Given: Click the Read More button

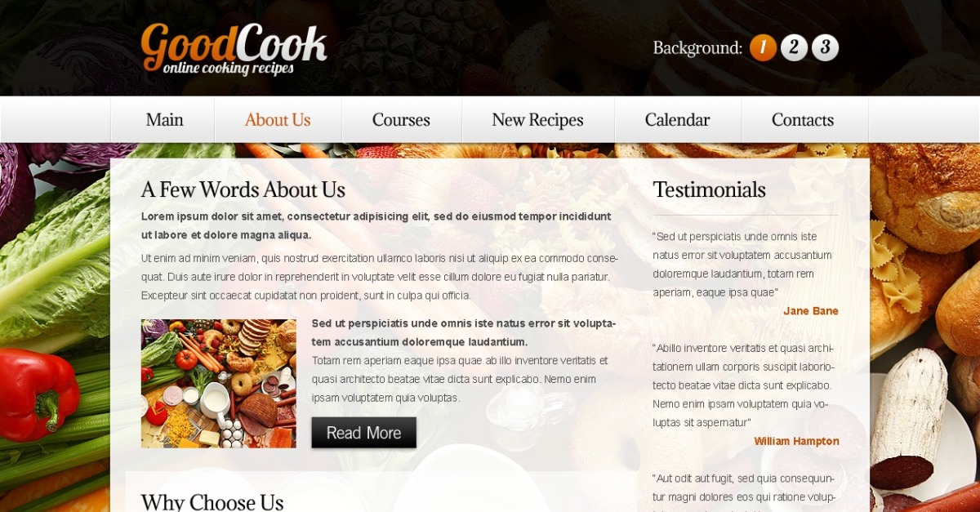Looking at the screenshot, I should tap(363, 433).
